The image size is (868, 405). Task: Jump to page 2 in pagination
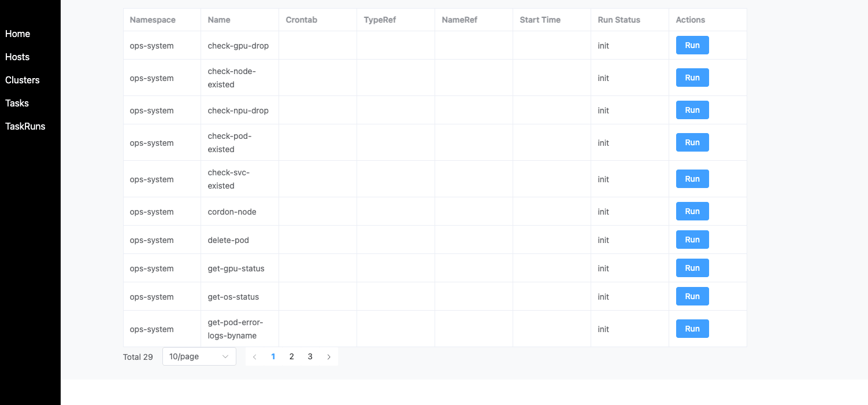pyautogui.click(x=292, y=357)
